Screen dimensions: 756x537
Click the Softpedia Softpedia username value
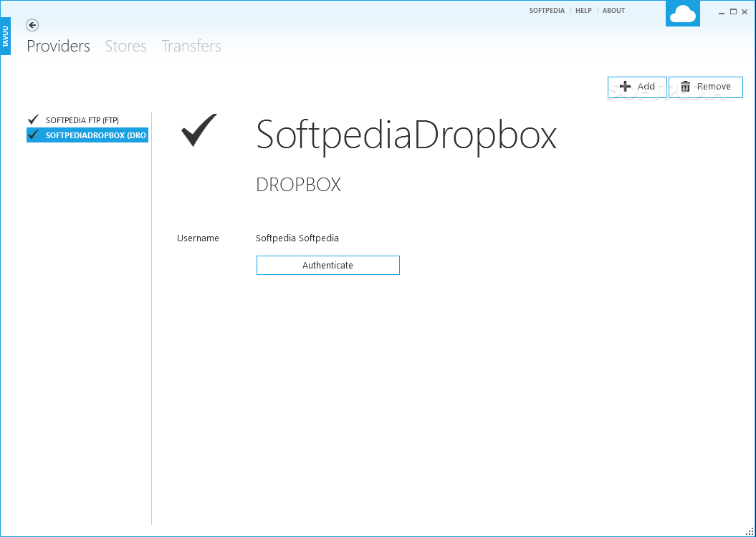tap(297, 238)
